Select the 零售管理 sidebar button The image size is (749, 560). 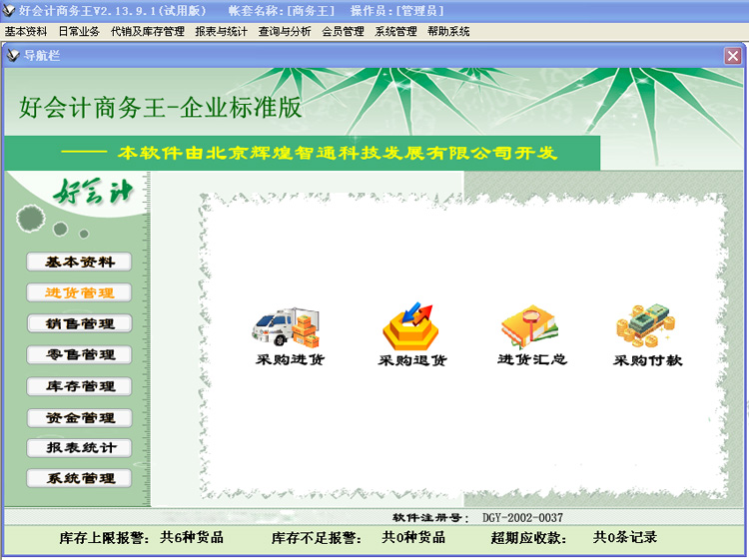point(79,354)
